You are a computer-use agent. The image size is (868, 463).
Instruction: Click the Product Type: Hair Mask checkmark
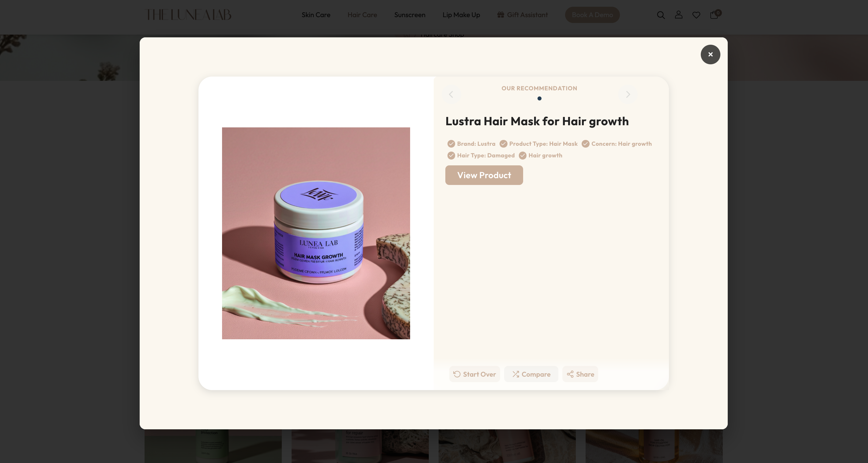pos(504,144)
